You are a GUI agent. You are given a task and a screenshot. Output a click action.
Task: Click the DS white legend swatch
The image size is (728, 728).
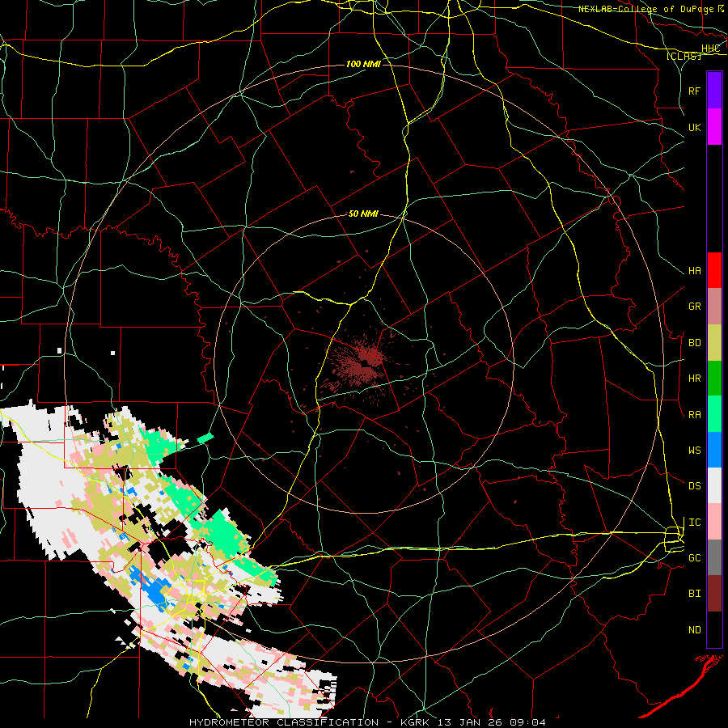714,485
